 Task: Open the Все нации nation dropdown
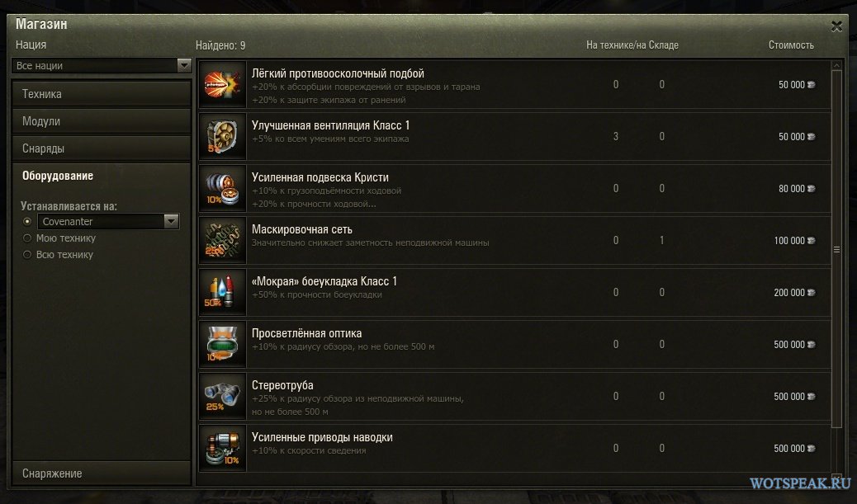102,65
